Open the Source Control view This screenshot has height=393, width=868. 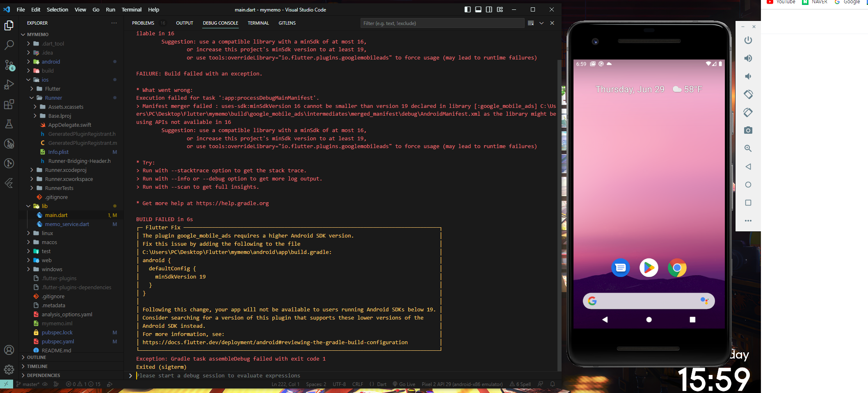pos(9,65)
